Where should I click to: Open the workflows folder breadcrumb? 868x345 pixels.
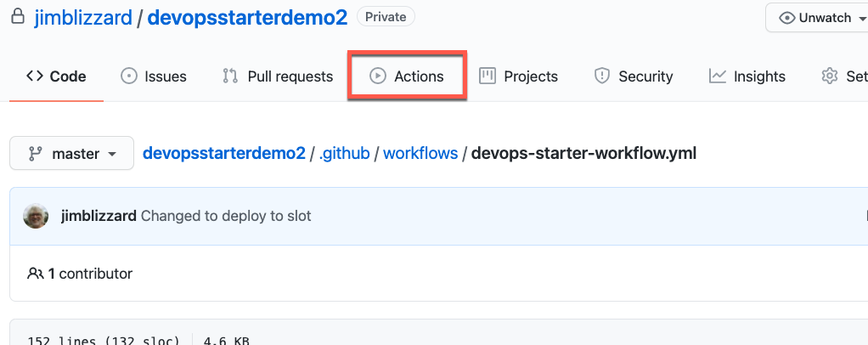coord(420,153)
